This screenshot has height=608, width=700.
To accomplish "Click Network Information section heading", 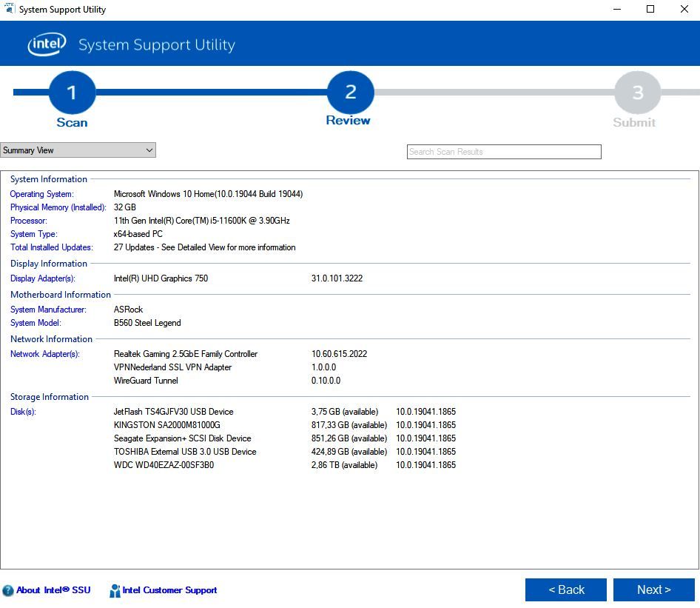I will pos(51,339).
